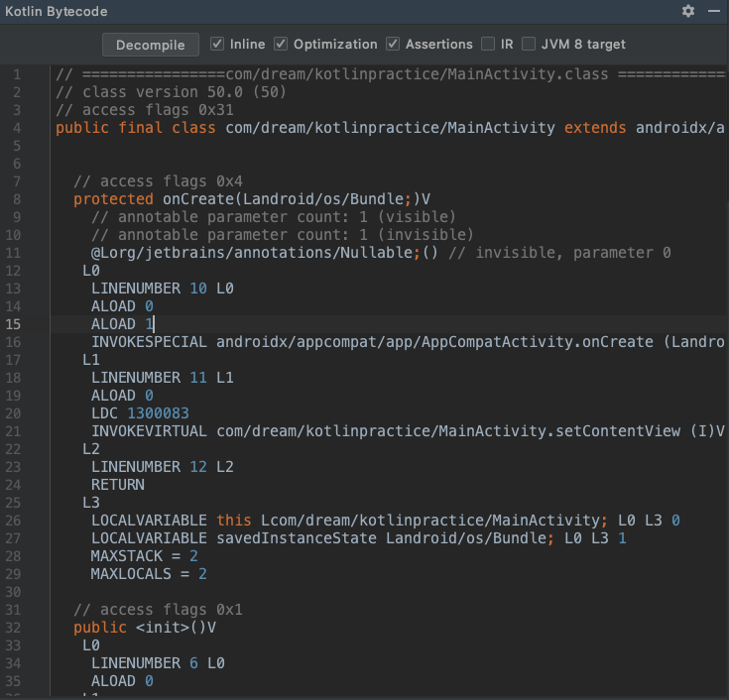
Task: Click line number 8 in the gutter
Action: 17,199
